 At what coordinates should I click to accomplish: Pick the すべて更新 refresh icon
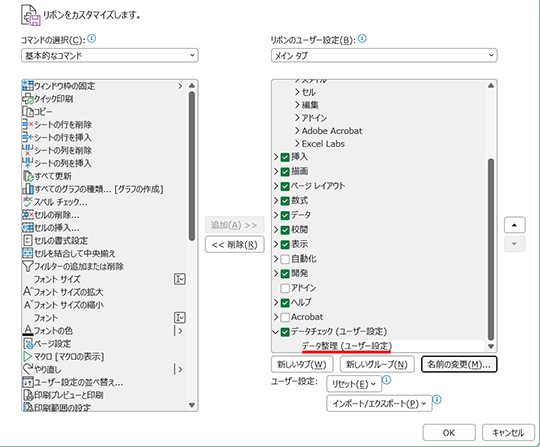(x=28, y=176)
